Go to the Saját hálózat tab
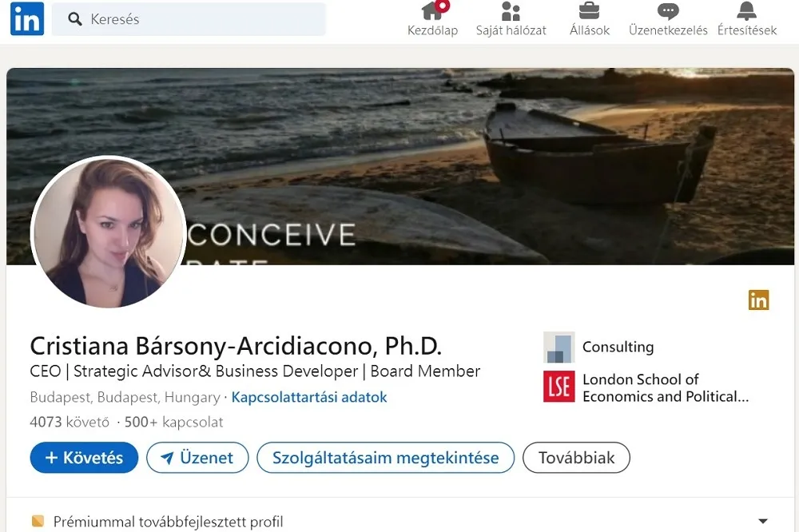The image size is (799, 532). pyautogui.click(x=511, y=19)
